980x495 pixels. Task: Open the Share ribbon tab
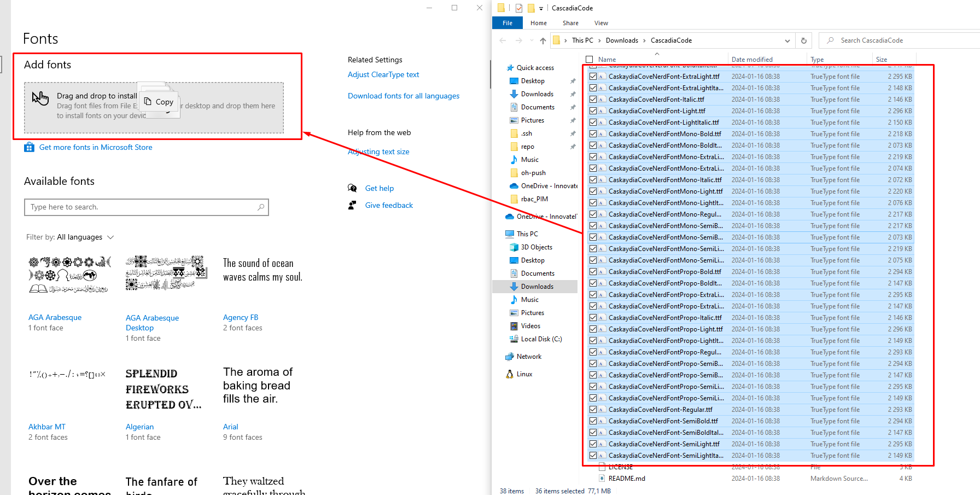pyautogui.click(x=570, y=23)
